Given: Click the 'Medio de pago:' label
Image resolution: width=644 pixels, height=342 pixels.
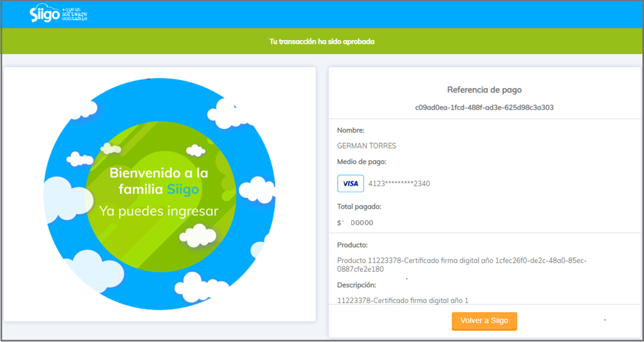Looking at the screenshot, I should (362, 162).
